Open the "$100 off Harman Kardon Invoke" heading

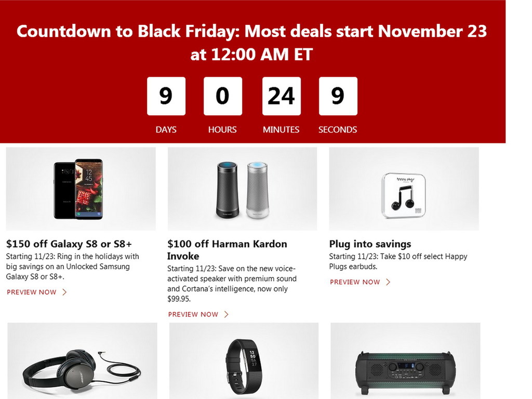[x=227, y=250]
